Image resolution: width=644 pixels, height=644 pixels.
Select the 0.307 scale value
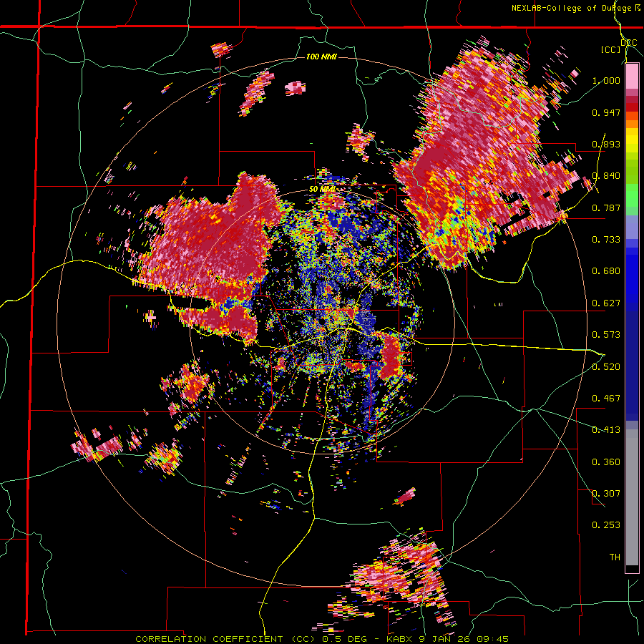[606, 494]
